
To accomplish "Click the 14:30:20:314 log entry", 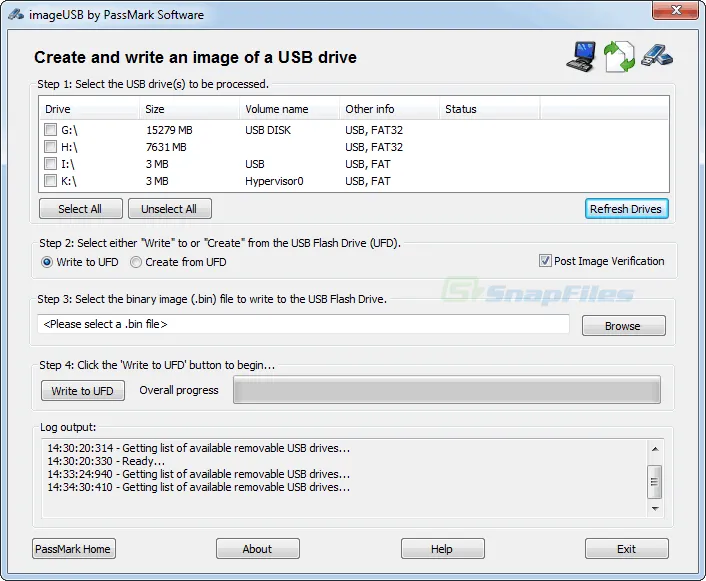I will pos(199,448).
